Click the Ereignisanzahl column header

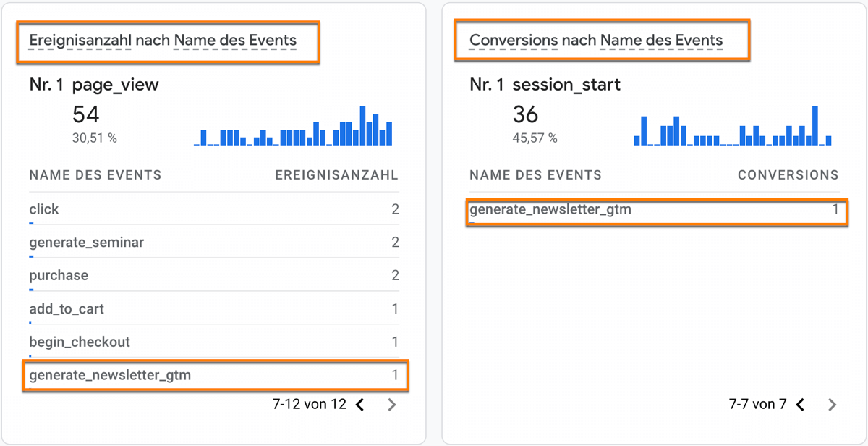coord(336,175)
